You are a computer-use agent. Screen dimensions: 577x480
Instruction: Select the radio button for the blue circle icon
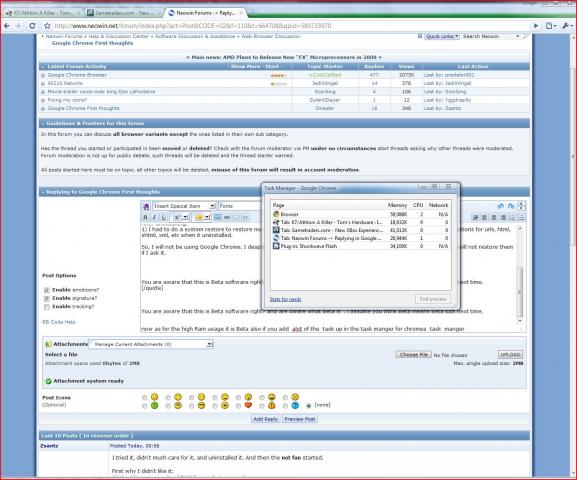point(285,406)
